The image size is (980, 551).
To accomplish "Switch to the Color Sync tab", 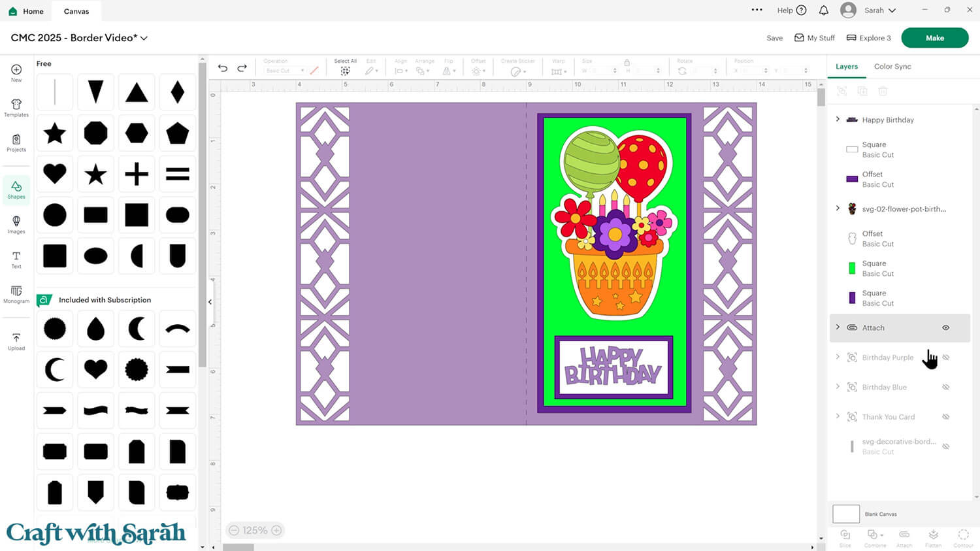I will (x=892, y=67).
